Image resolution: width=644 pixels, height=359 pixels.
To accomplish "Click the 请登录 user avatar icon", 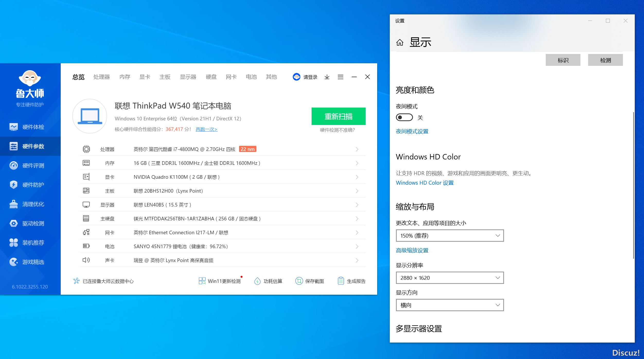I will pyautogui.click(x=296, y=77).
